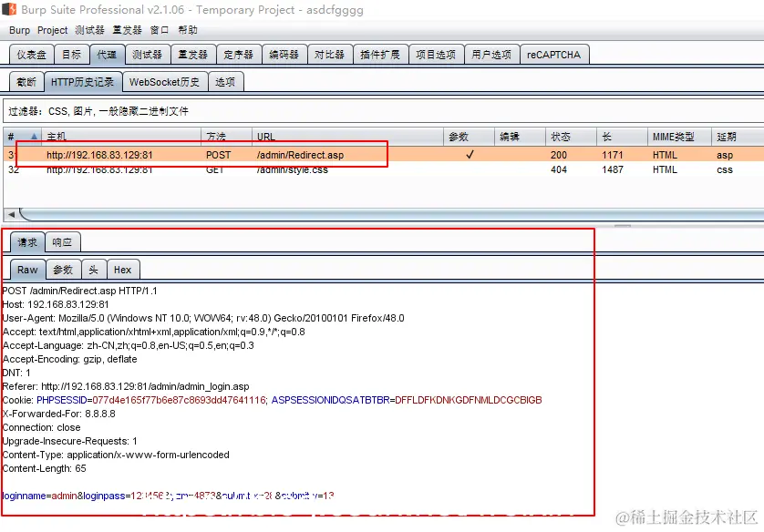The width and height of the screenshot is (764, 532).
Task: Switch to the Hex view tab
Action: [x=123, y=269]
